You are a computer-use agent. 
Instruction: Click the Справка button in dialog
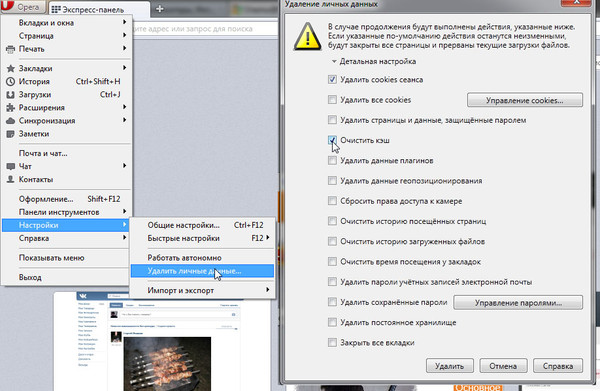click(x=558, y=366)
